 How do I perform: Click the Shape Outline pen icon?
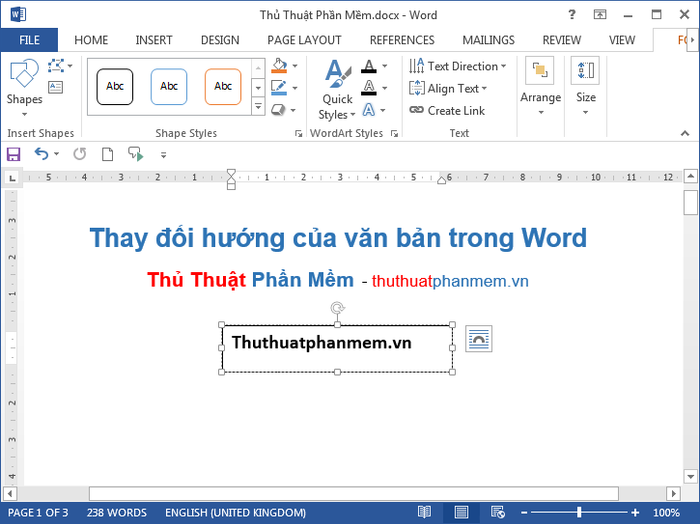279,87
